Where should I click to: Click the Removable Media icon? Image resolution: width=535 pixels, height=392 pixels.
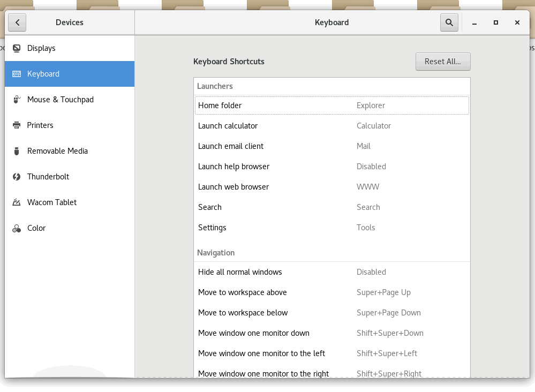coord(17,151)
